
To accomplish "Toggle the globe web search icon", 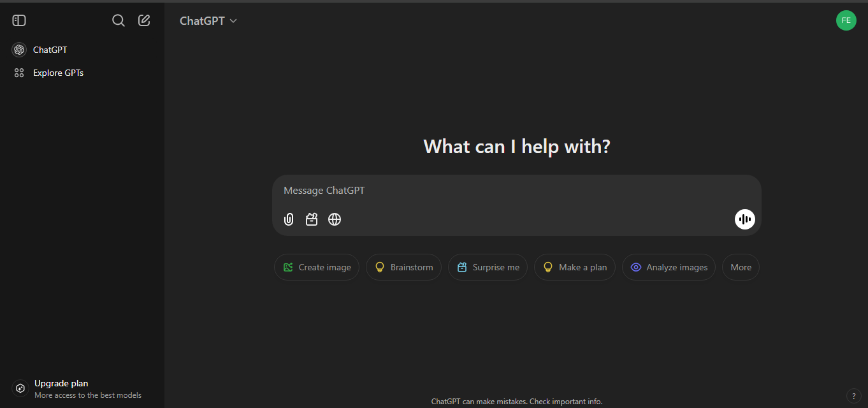I will pyautogui.click(x=335, y=219).
